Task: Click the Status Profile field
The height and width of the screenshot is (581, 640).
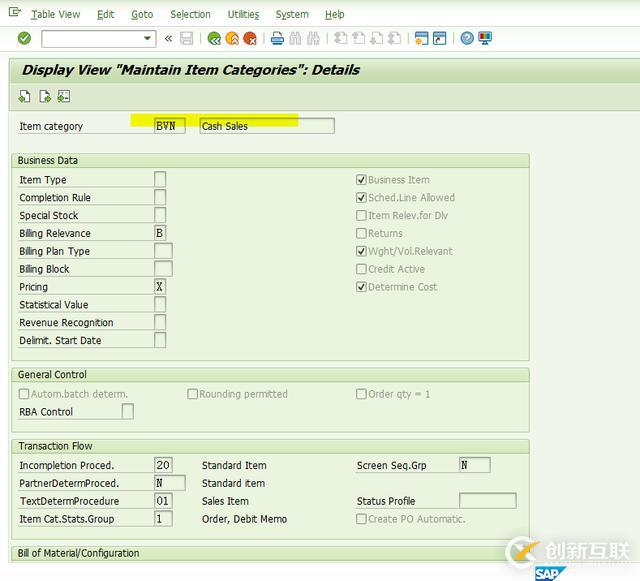Action: pos(488,501)
